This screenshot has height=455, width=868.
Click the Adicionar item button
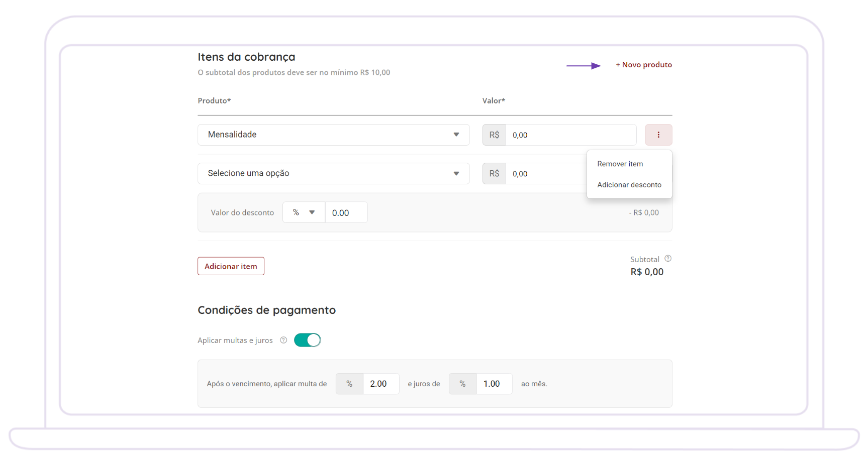231,266
